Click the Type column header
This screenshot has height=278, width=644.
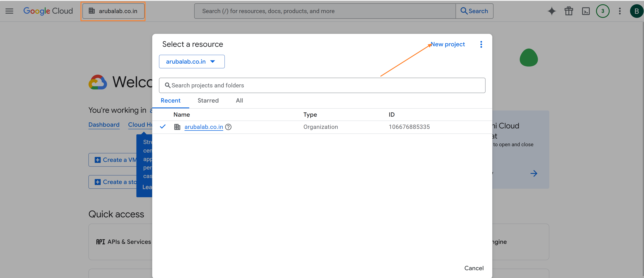[310, 114]
